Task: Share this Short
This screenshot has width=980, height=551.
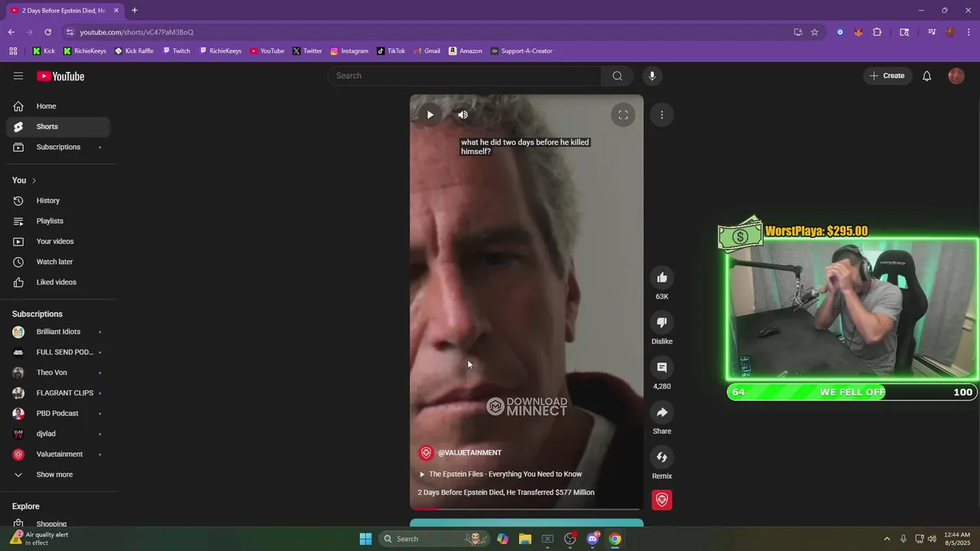Action: [x=662, y=412]
